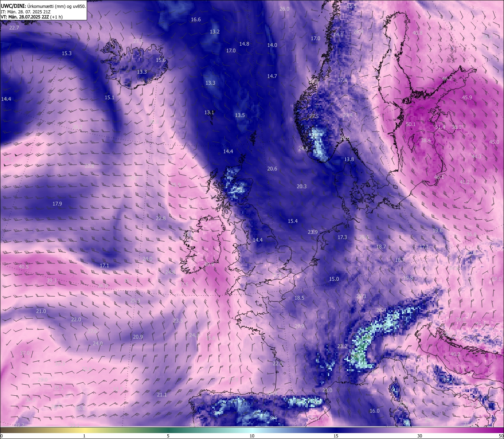Click the legend tick label 50
Image resolution: width=504 pixels, height=439 pixels.
coord(501,436)
